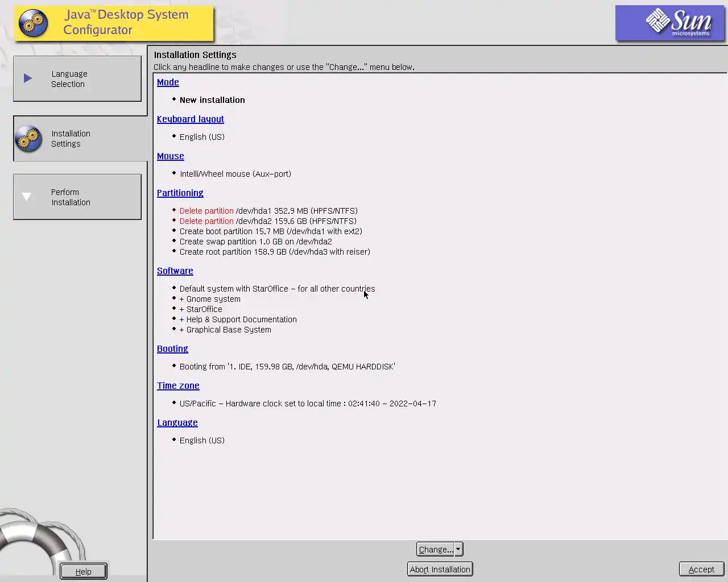Click '+ Help & Support Documentation' entry
Viewport: 728px width, 582px height.
(238, 319)
